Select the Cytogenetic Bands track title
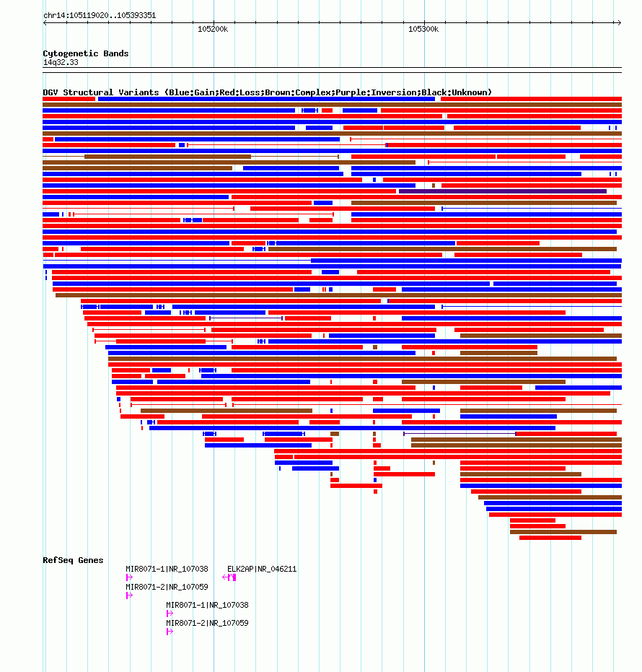The width and height of the screenshot is (642, 672). [x=86, y=53]
